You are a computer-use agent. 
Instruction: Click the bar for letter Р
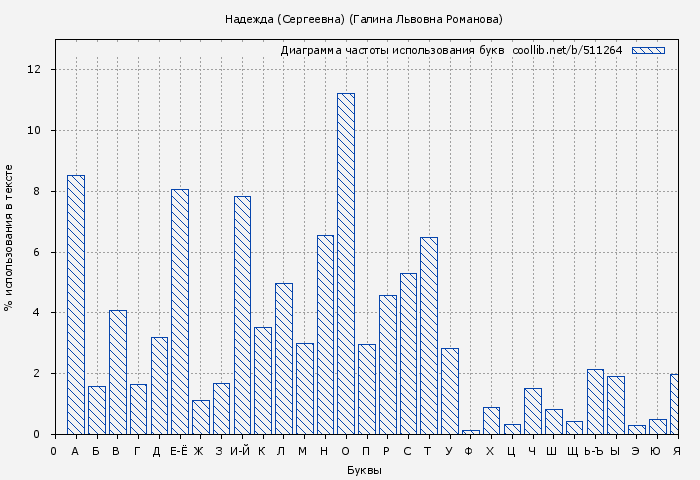pyautogui.click(x=388, y=365)
